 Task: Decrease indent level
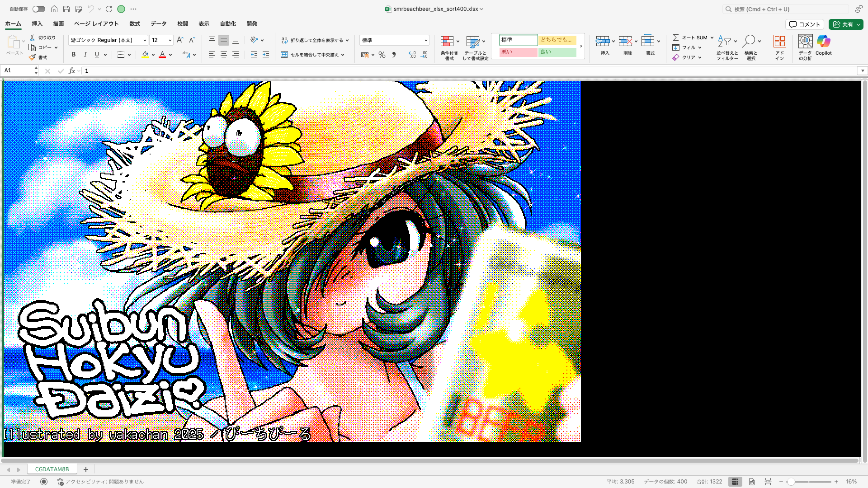(254, 55)
